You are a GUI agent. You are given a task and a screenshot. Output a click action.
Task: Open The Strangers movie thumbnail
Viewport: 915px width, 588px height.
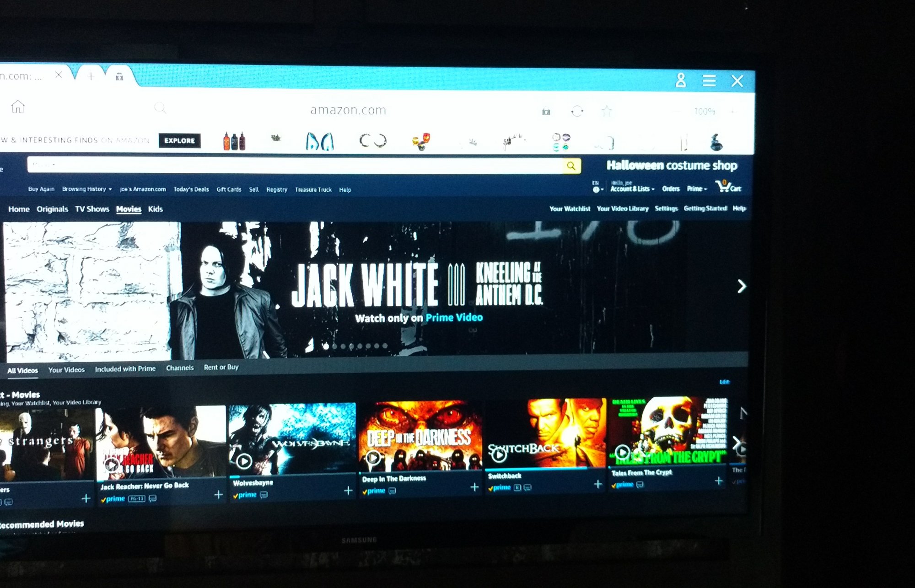pyautogui.click(x=46, y=444)
